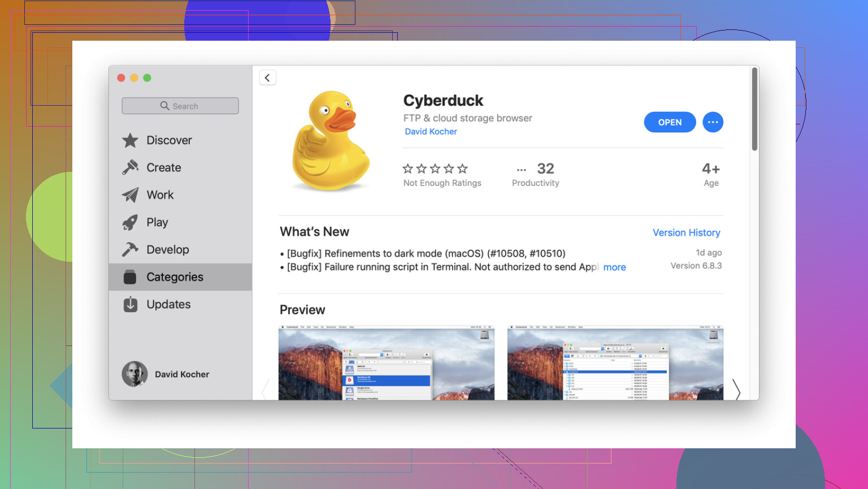
Task: Click the Updates download arrow icon
Action: [x=131, y=304]
